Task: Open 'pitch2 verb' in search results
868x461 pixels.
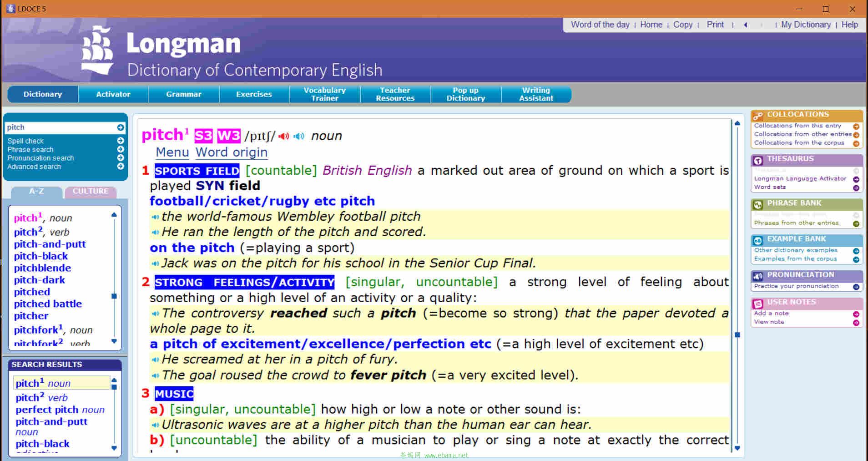Action: 41,397
